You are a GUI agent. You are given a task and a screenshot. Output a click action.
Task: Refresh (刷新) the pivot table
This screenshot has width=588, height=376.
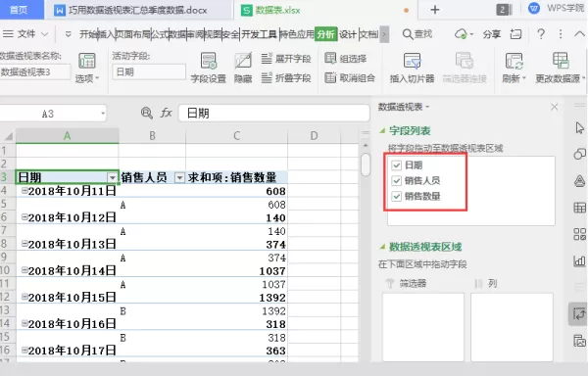click(x=514, y=68)
